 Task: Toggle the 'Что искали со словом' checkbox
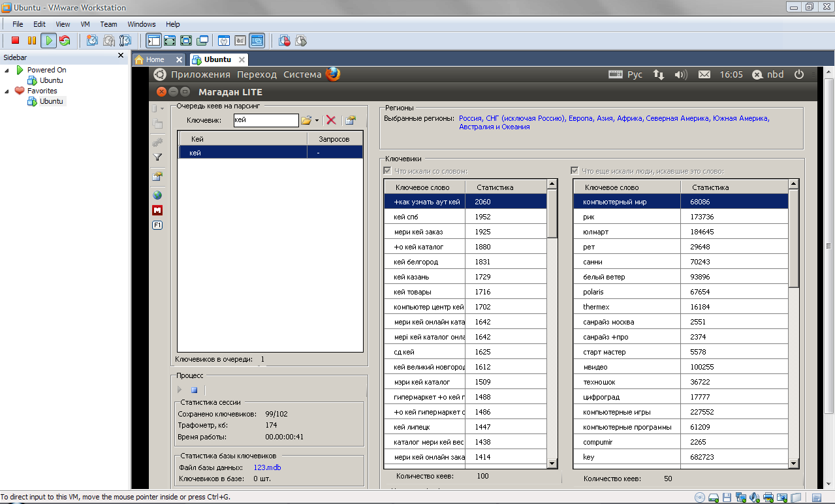pyautogui.click(x=388, y=171)
